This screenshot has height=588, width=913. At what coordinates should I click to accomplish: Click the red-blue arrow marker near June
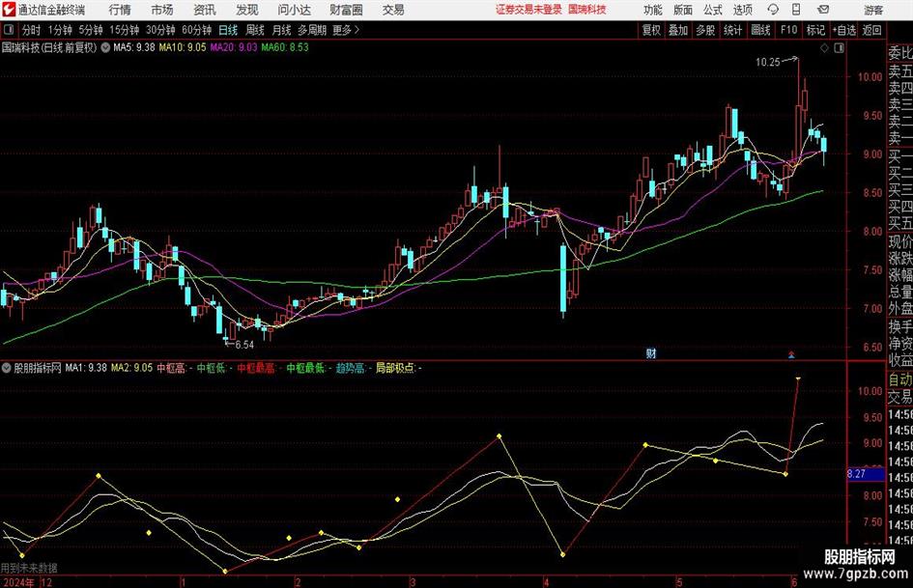791,354
